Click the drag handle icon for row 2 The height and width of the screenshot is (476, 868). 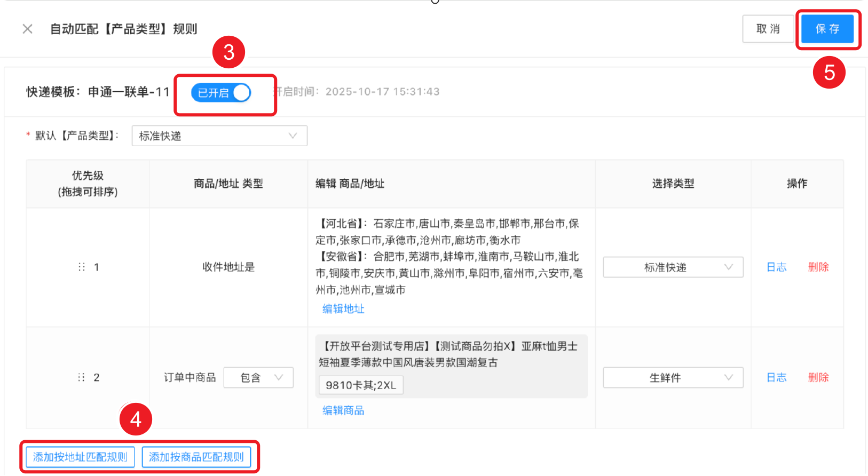82,377
